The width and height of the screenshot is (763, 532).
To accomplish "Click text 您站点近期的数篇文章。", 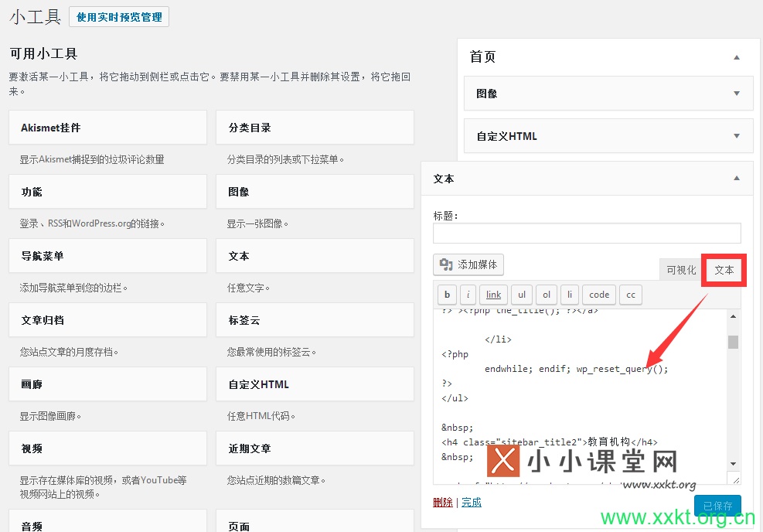I will tap(276, 480).
